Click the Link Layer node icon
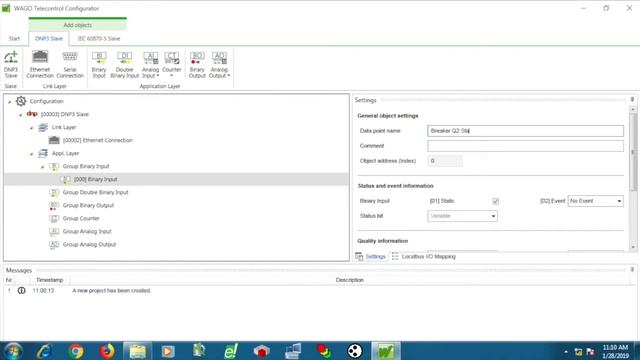 click(43, 127)
